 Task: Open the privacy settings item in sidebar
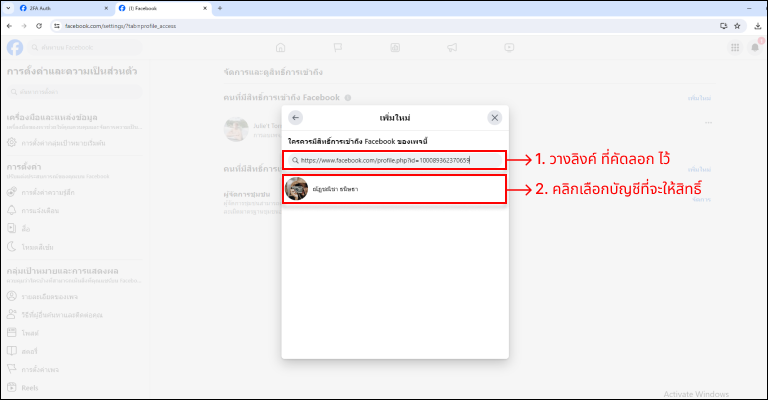(75, 192)
